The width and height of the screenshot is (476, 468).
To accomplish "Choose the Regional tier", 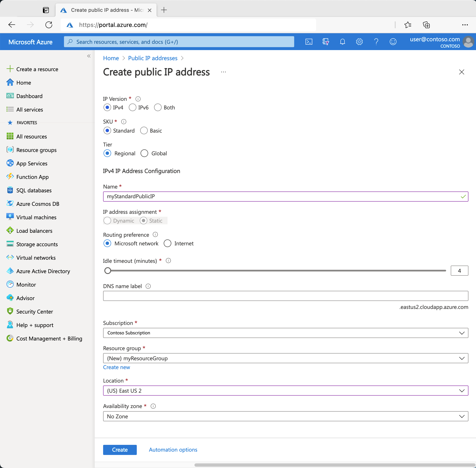I will point(107,153).
